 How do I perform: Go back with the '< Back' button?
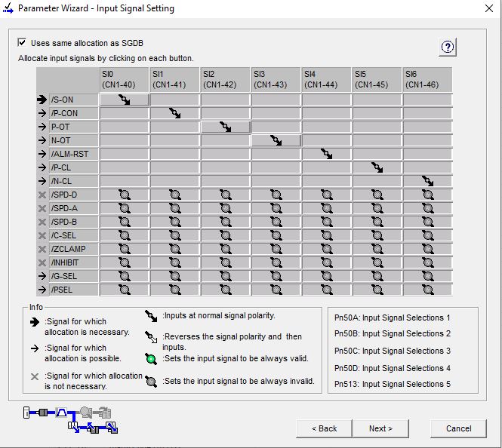click(324, 428)
